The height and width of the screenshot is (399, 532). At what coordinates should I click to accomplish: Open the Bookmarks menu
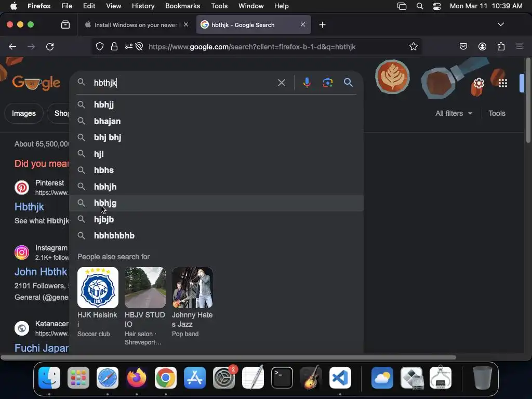tap(182, 6)
